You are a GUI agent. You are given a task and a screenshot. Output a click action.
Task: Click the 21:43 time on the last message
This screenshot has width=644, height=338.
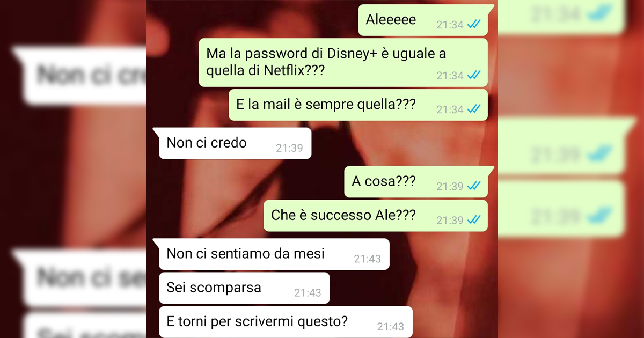click(x=390, y=327)
